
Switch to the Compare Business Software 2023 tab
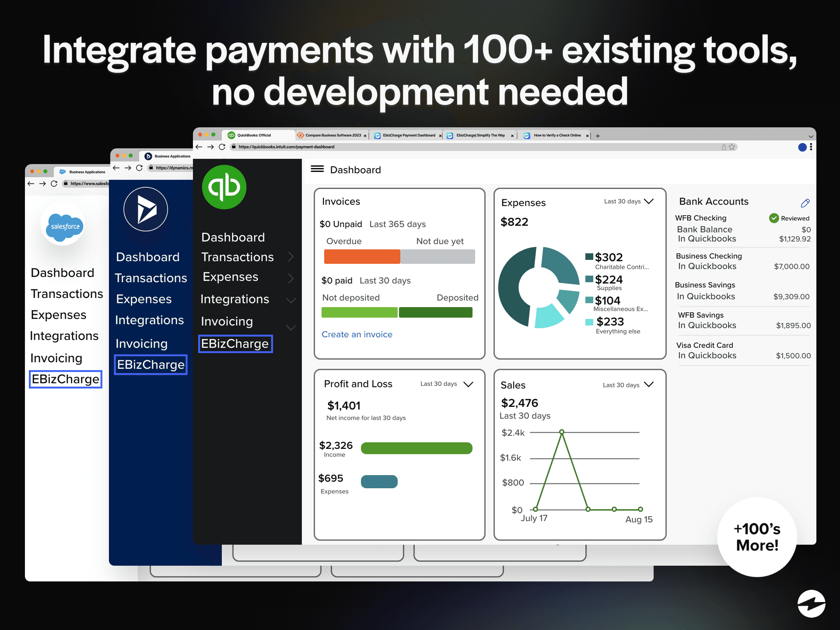pyautogui.click(x=332, y=136)
